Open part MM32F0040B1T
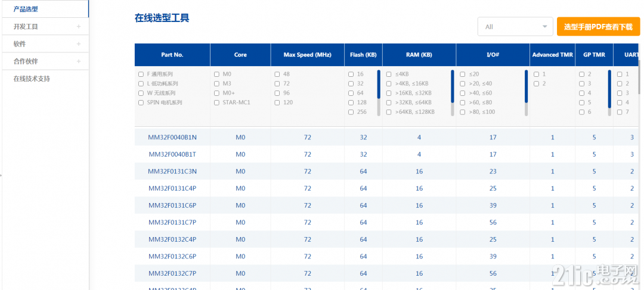The height and width of the screenshot is (290, 644). coord(172,154)
